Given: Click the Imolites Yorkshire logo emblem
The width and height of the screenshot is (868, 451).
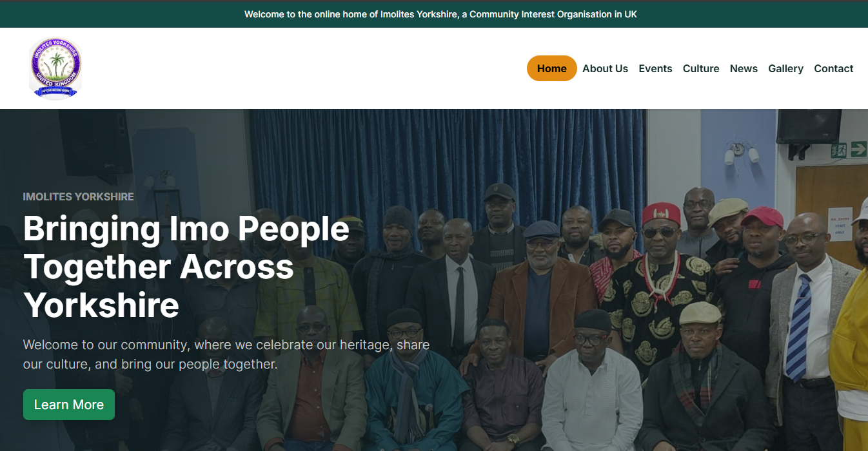Looking at the screenshot, I should tap(55, 68).
